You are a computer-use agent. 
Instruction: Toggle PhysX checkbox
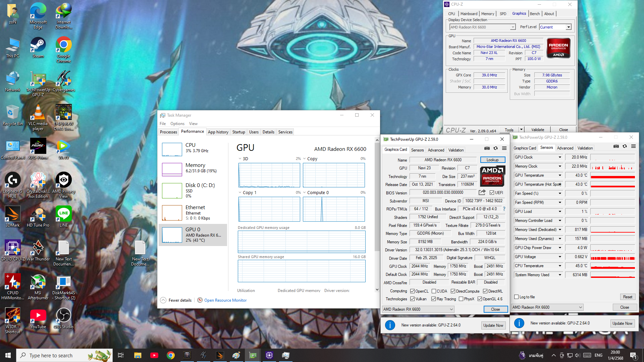coord(461,299)
